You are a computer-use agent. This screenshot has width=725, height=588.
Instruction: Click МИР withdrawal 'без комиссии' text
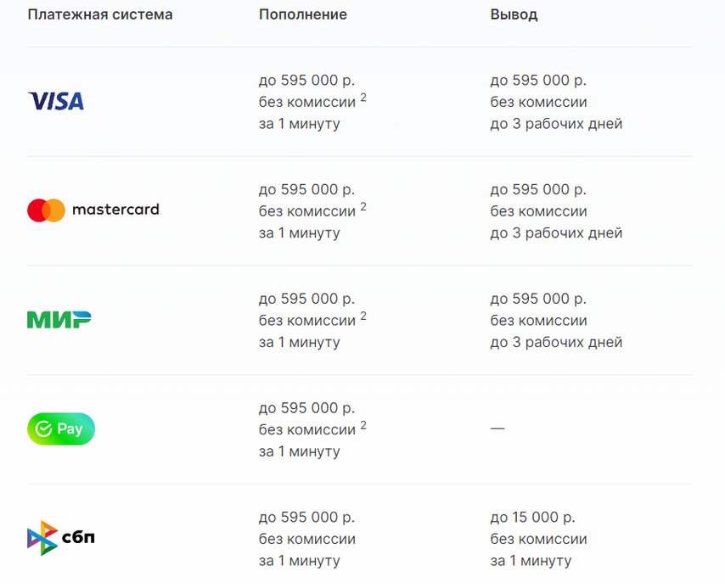point(538,321)
